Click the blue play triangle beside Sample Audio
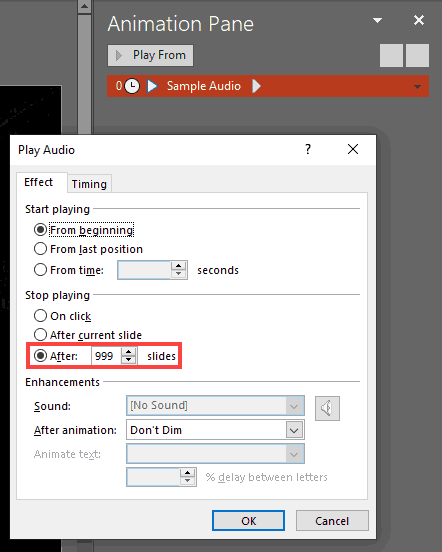The image size is (442, 552). (152, 86)
